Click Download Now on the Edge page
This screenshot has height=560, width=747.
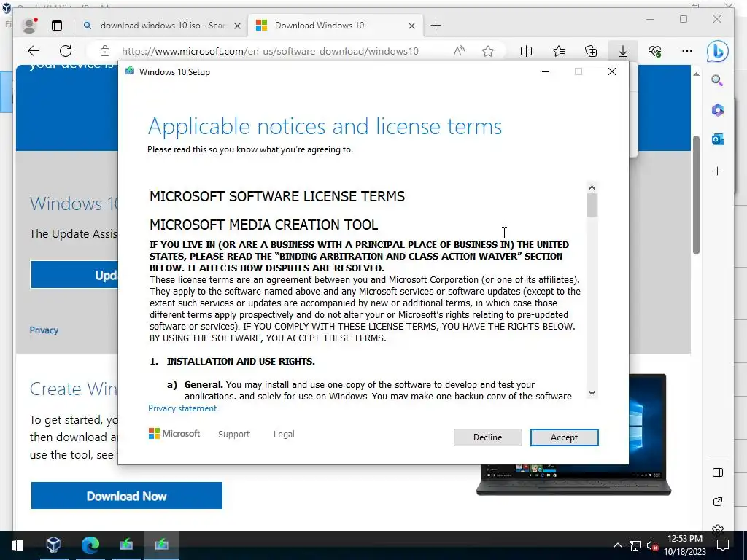(127, 496)
